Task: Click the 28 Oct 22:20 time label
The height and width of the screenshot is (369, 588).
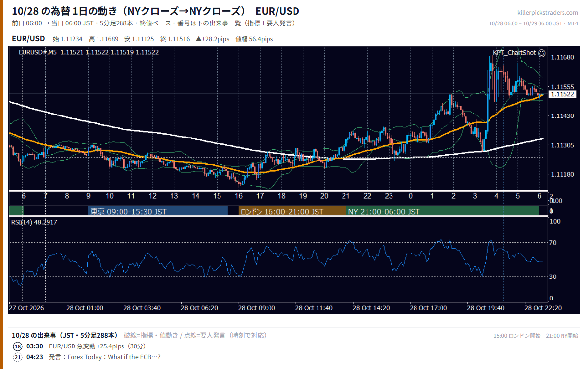Action: click(543, 308)
